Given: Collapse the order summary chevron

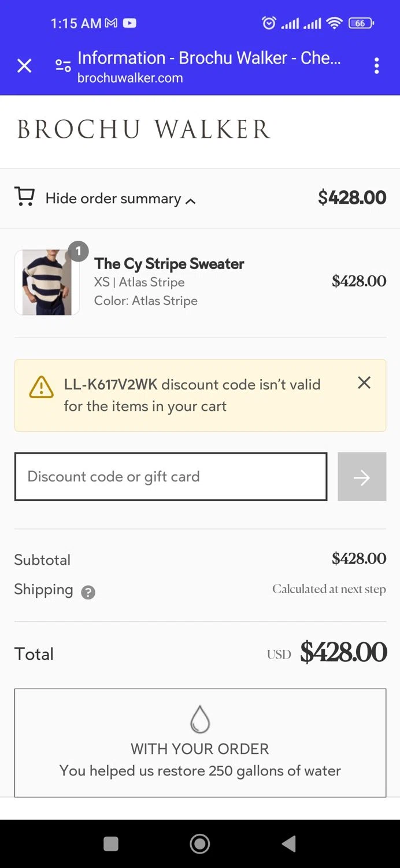Looking at the screenshot, I should pyautogui.click(x=190, y=201).
